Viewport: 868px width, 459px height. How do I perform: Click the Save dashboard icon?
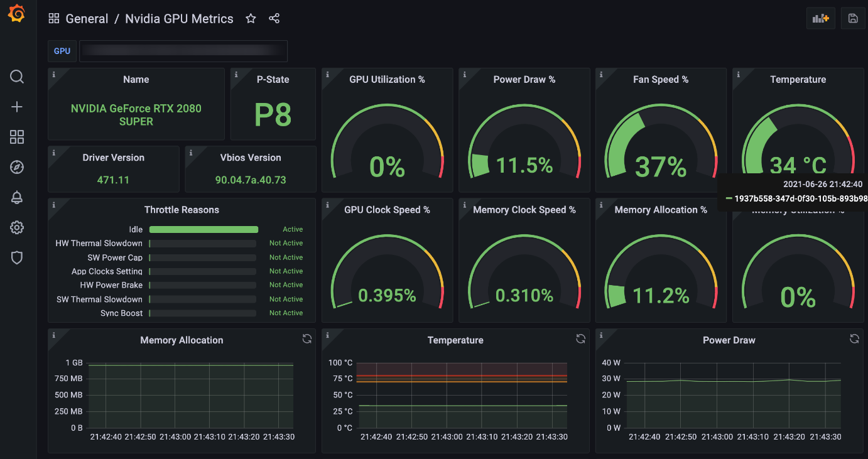pos(852,19)
